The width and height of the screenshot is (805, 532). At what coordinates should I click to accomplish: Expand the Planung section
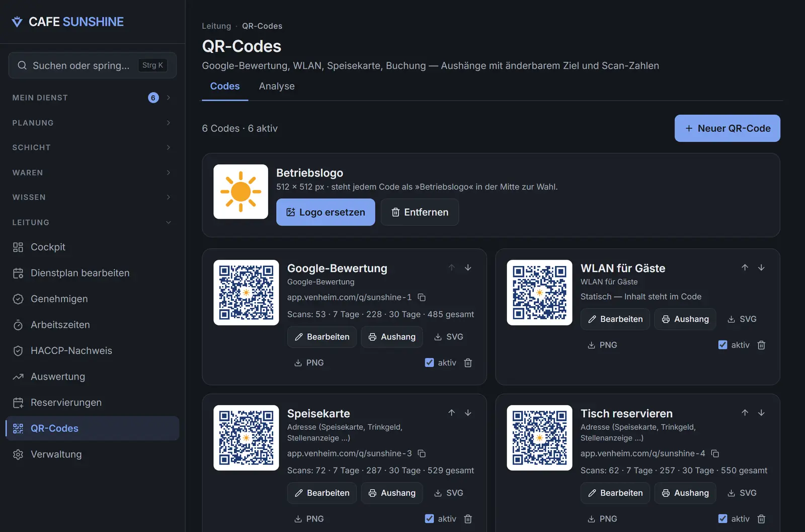tap(92, 123)
